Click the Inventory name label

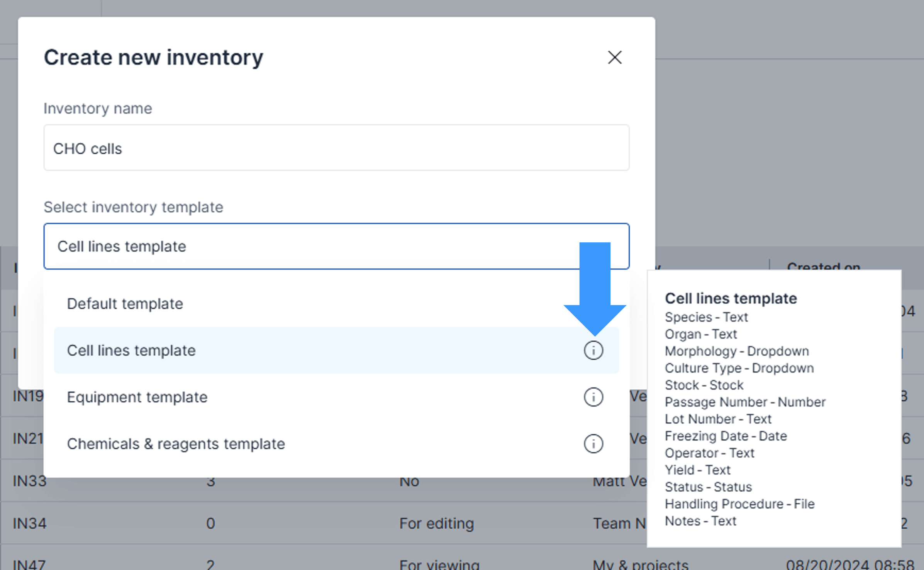click(98, 108)
